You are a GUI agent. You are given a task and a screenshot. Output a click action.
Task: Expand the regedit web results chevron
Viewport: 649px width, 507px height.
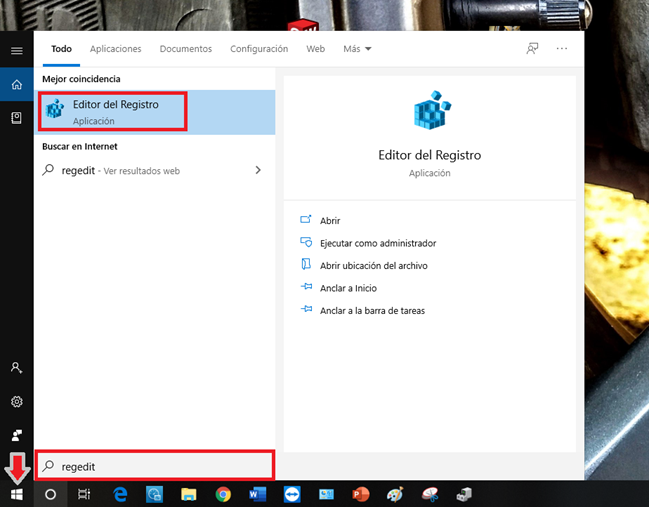click(258, 170)
